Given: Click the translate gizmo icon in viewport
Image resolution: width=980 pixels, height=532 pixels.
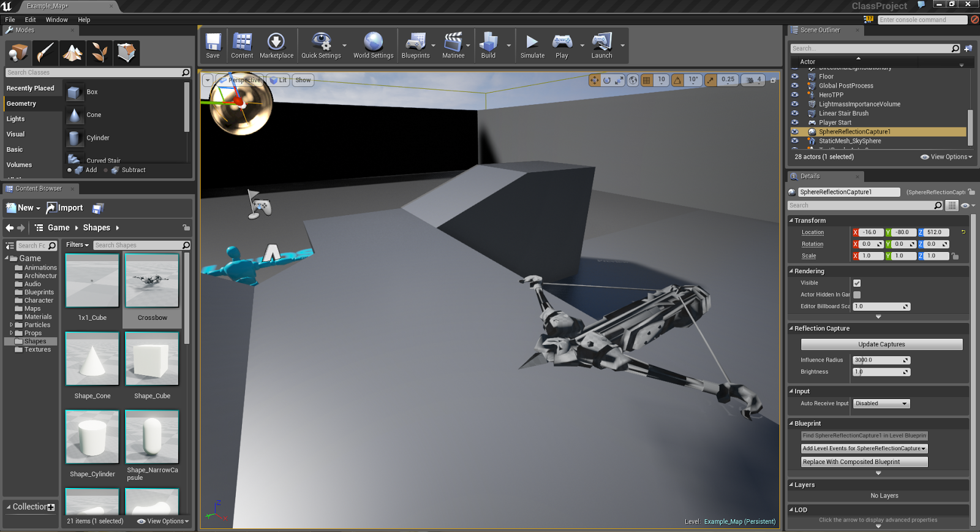Looking at the screenshot, I should click(595, 80).
